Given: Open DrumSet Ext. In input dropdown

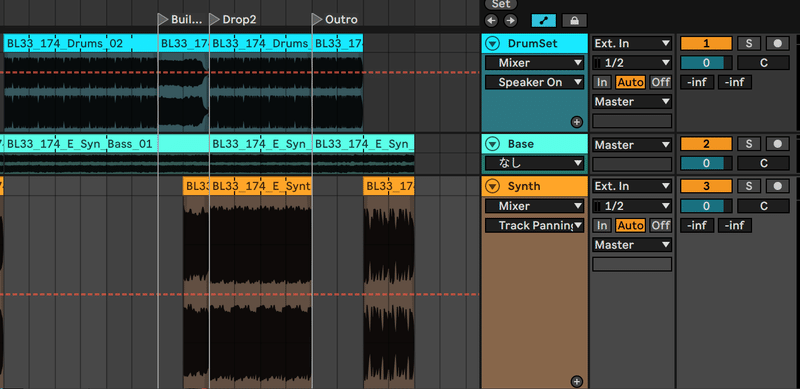Looking at the screenshot, I should tap(632, 43).
